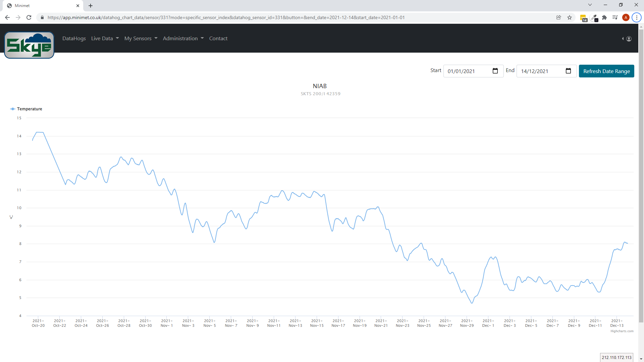Click the share page icon
644x362 pixels.
(x=559, y=17)
